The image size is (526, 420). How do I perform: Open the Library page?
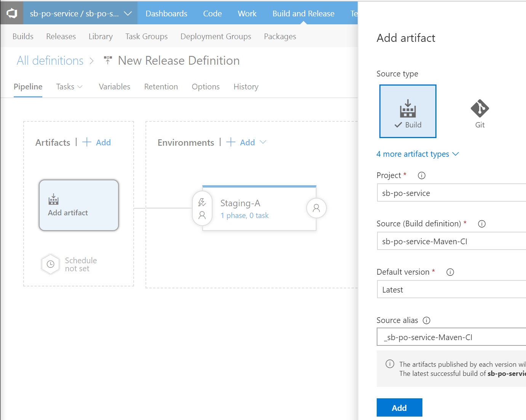[x=101, y=37]
